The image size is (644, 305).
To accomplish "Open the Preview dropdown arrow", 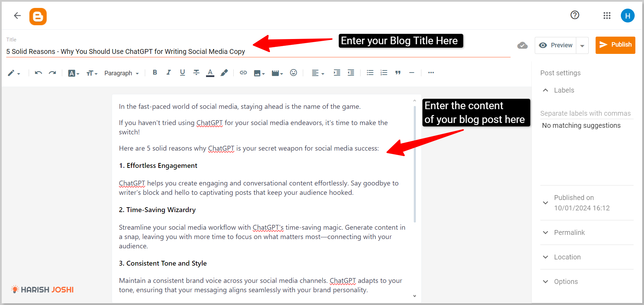I will pos(582,46).
